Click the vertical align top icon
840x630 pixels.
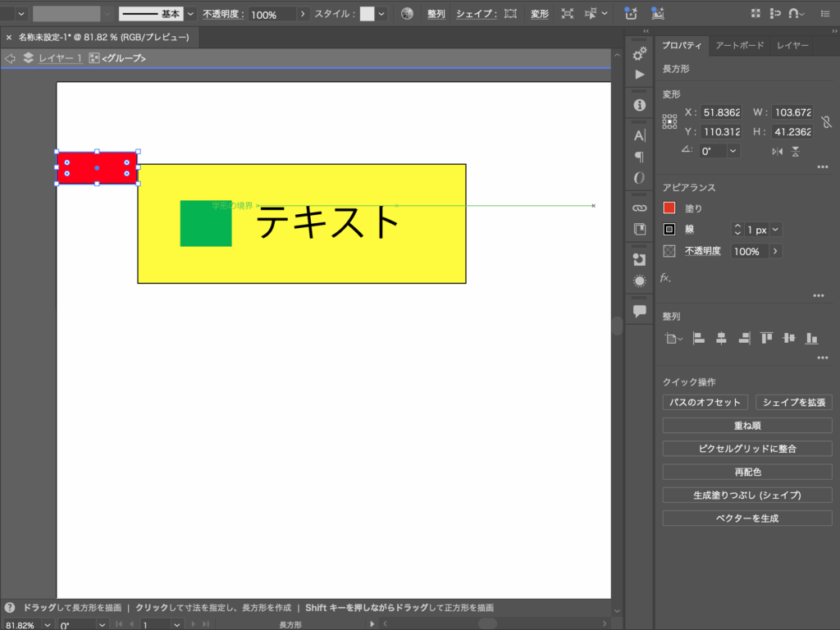coord(766,338)
